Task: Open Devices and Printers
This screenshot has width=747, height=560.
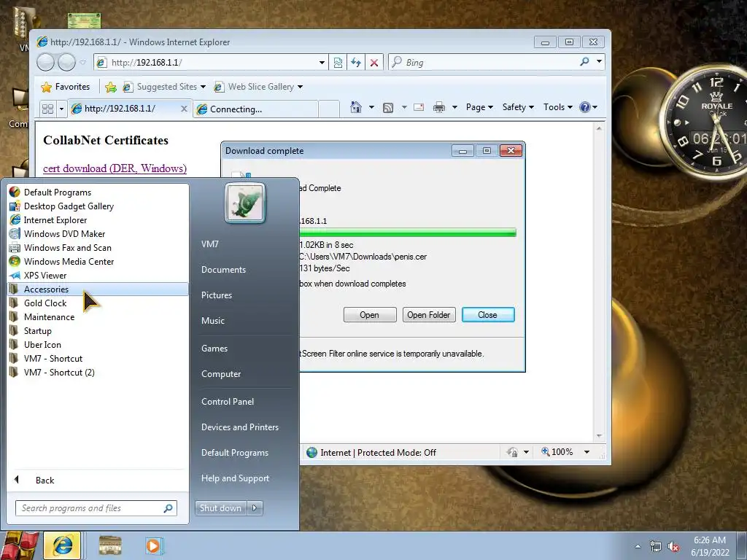Action: pyautogui.click(x=239, y=427)
